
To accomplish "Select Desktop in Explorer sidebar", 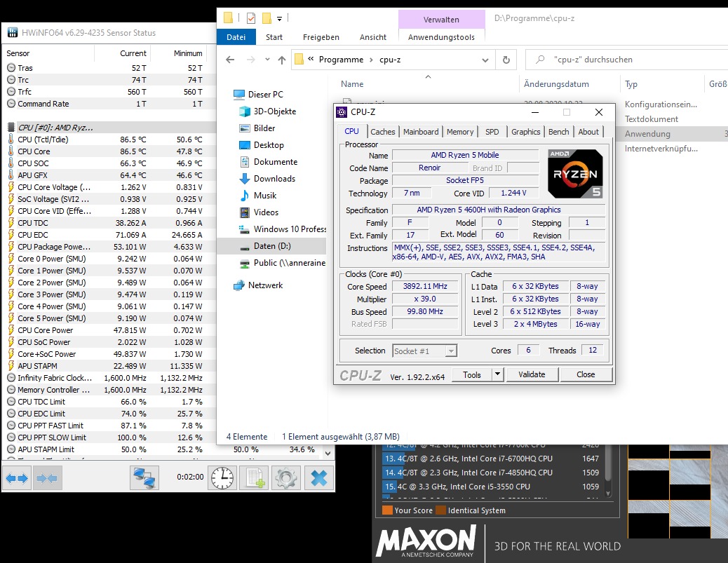I will click(262, 145).
